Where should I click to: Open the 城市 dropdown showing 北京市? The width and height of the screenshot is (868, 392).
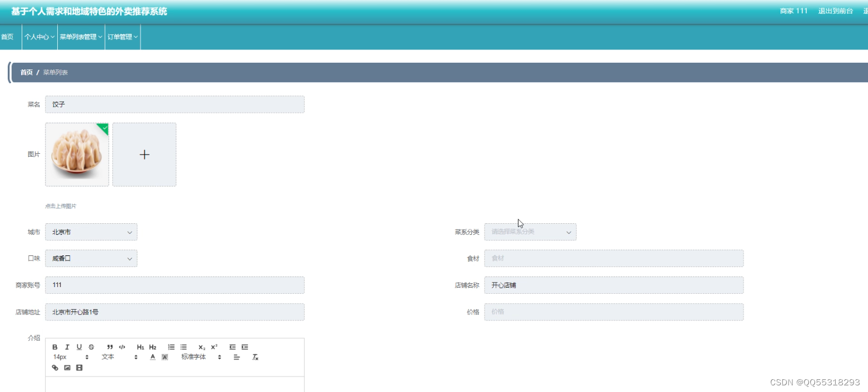point(91,232)
